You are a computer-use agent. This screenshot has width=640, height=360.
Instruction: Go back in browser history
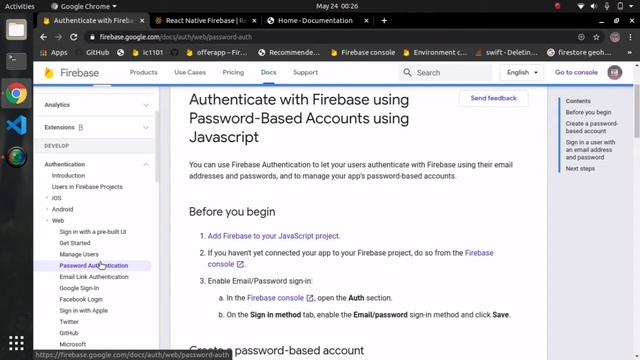44,37
